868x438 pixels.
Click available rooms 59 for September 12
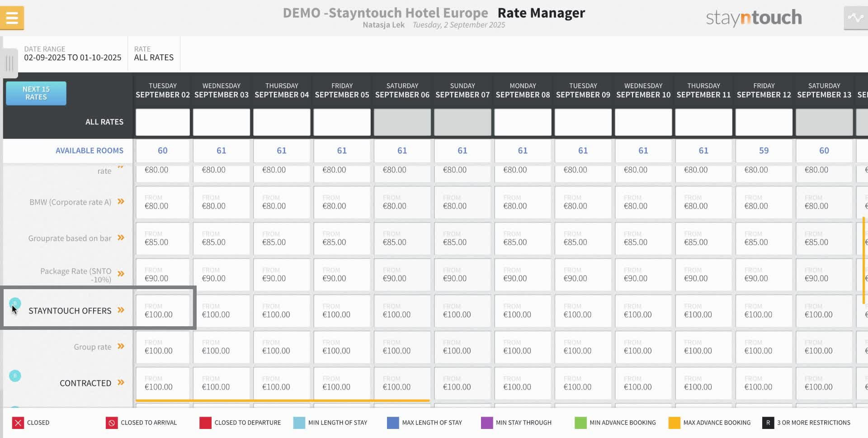pyautogui.click(x=764, y=151)
